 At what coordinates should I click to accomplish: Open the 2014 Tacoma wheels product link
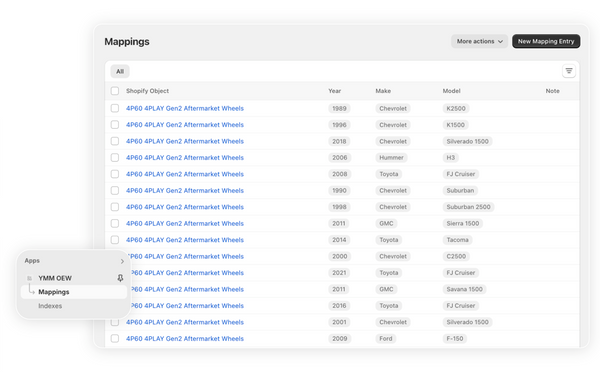(185, 240)
